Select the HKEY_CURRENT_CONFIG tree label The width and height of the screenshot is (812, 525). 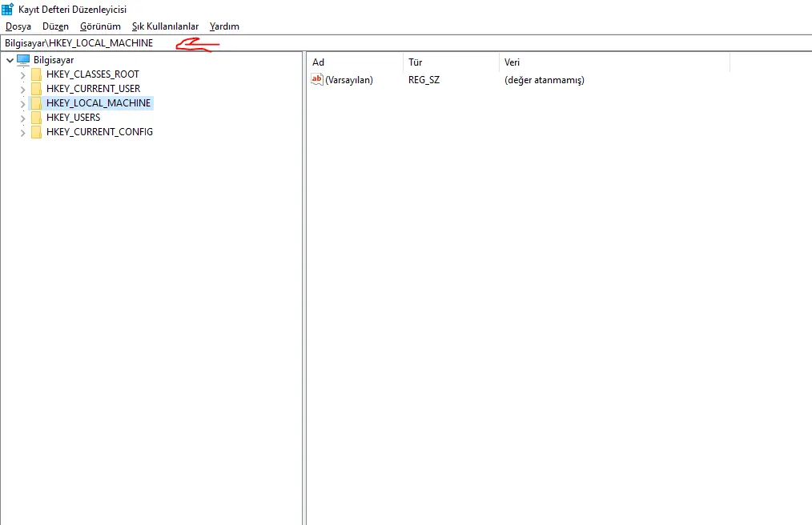click(x=99, y=132)
